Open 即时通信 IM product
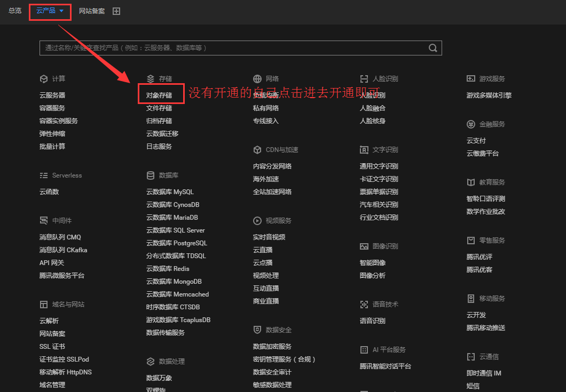Screen dimensions: 566x392 pyautogui.click(x=484, y=373)
